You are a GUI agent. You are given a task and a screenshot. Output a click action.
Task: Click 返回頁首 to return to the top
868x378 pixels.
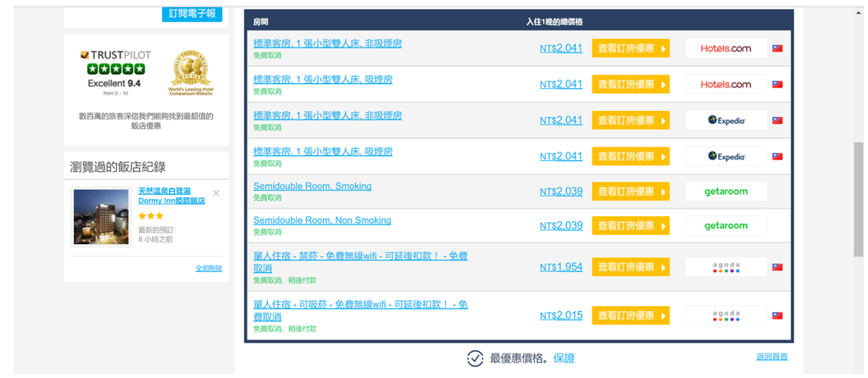(771, 357)
